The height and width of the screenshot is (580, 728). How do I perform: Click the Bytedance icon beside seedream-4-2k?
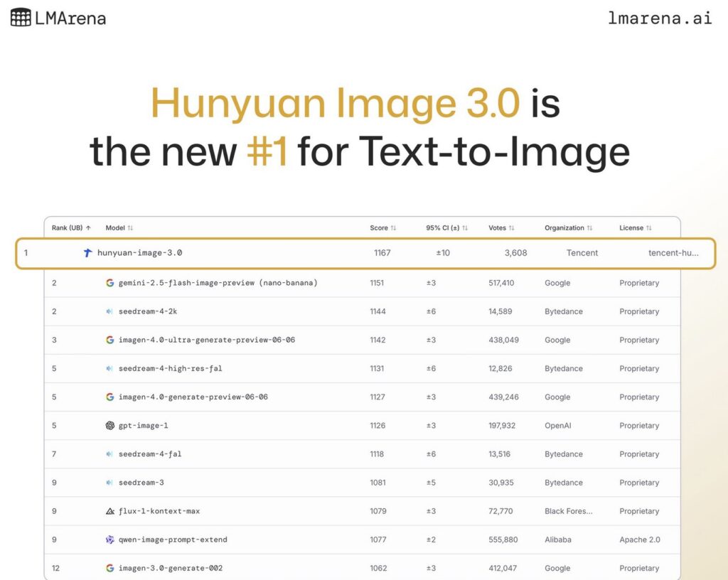pyautogui.click(x=110, y=311)
